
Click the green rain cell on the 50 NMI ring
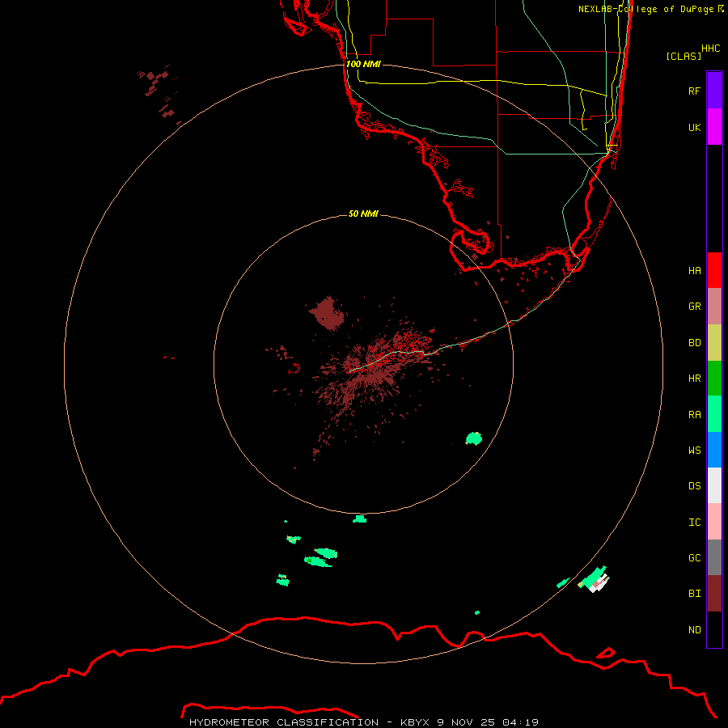pyautogui.click(x=359, y=518)
